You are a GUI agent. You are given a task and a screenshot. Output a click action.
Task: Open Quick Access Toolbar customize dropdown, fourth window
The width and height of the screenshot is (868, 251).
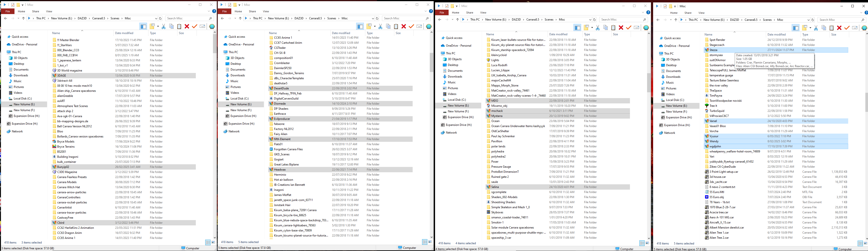pyautogui.click(x=675, y=7)
